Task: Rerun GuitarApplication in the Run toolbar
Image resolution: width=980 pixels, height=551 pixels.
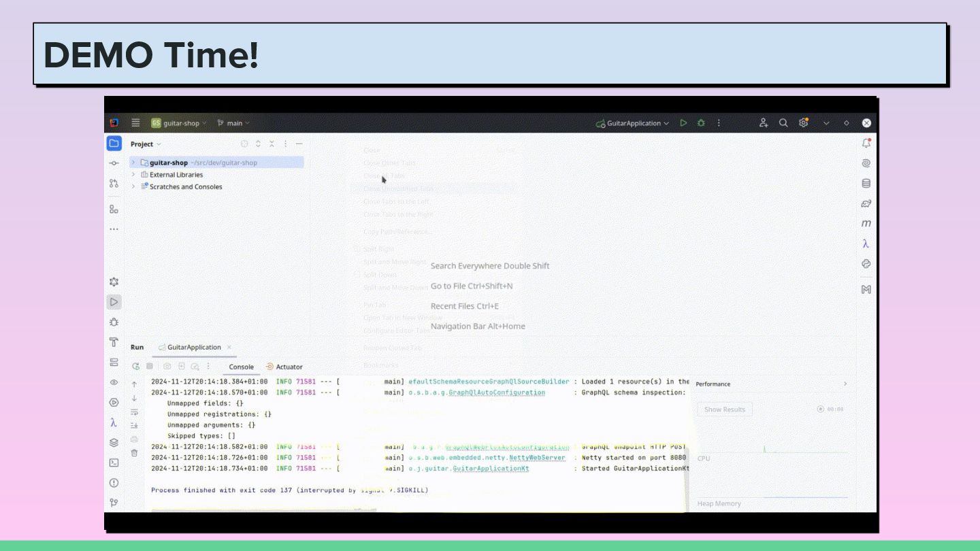Action: point(136,366)
